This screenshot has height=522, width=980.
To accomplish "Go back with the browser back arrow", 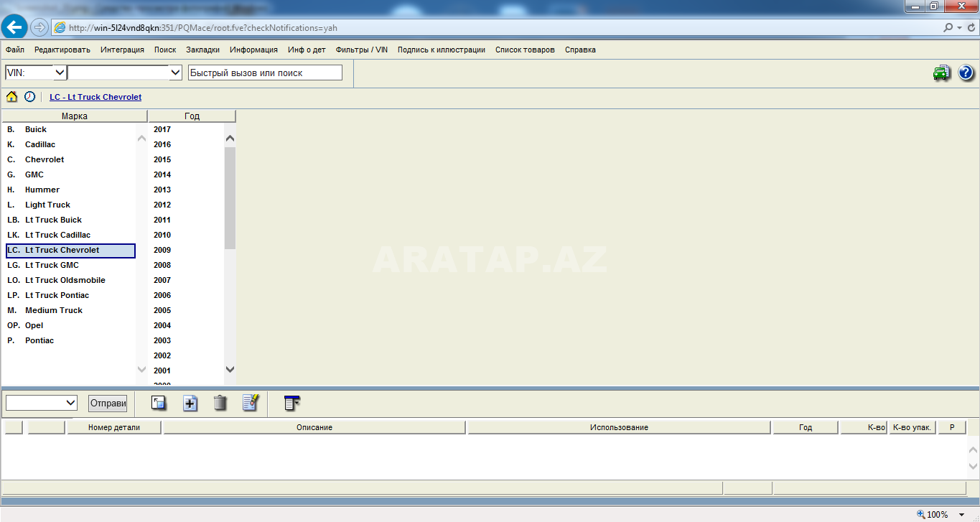I will [x=14, y=27].
